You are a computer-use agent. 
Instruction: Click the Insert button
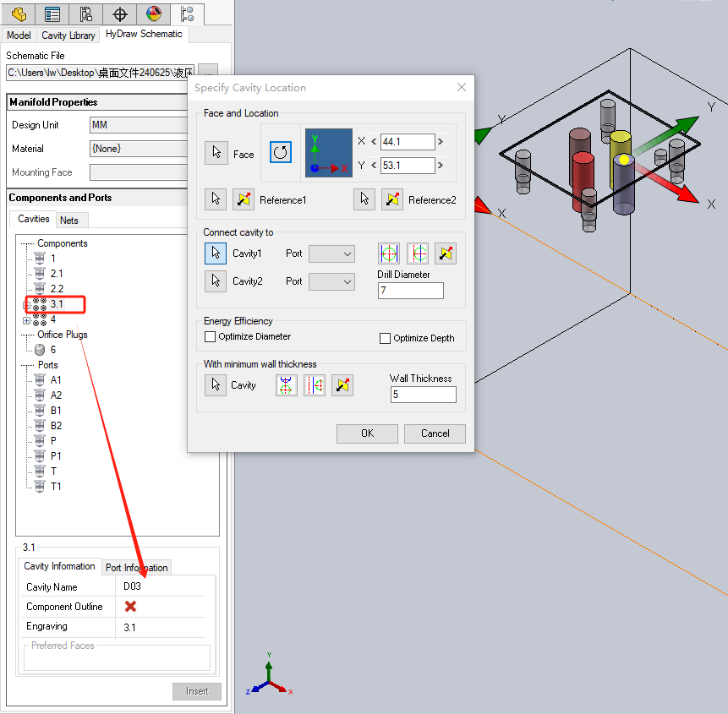[197, 691]
